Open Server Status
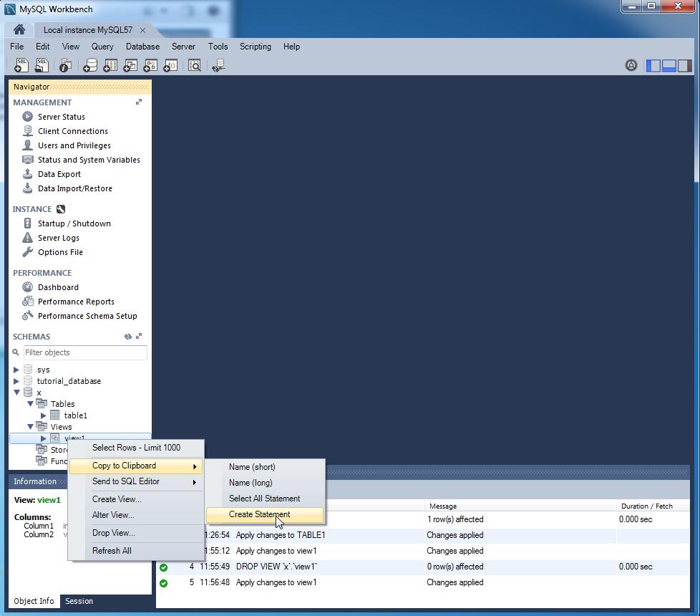The width and height of the screenshot is (700, 616). [61, 117]
